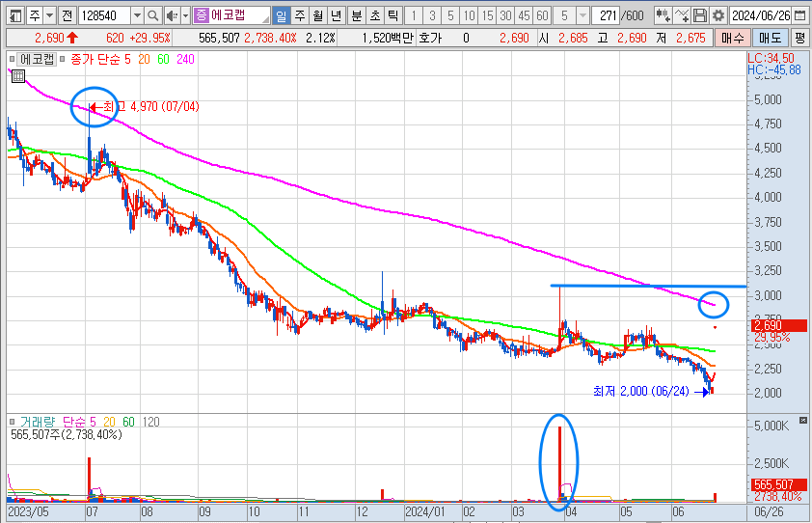Open the 주 market type dropdown arrow
812x523 pixels.
[50, 15]
